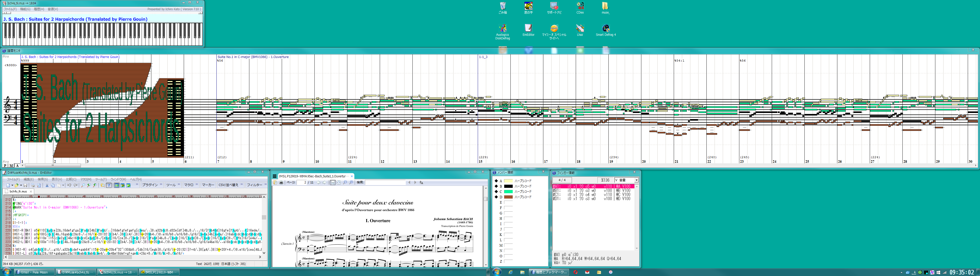Image resolution: width=980 pixels, height=276 pixels.
Task: Expand the マクロ toolbar chevron
Action: 197,185
